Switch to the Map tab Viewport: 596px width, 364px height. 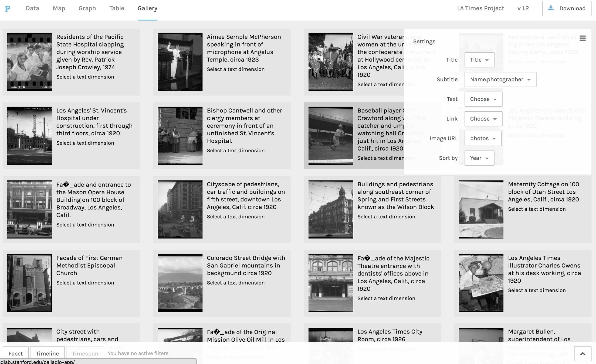coord(59,8)
